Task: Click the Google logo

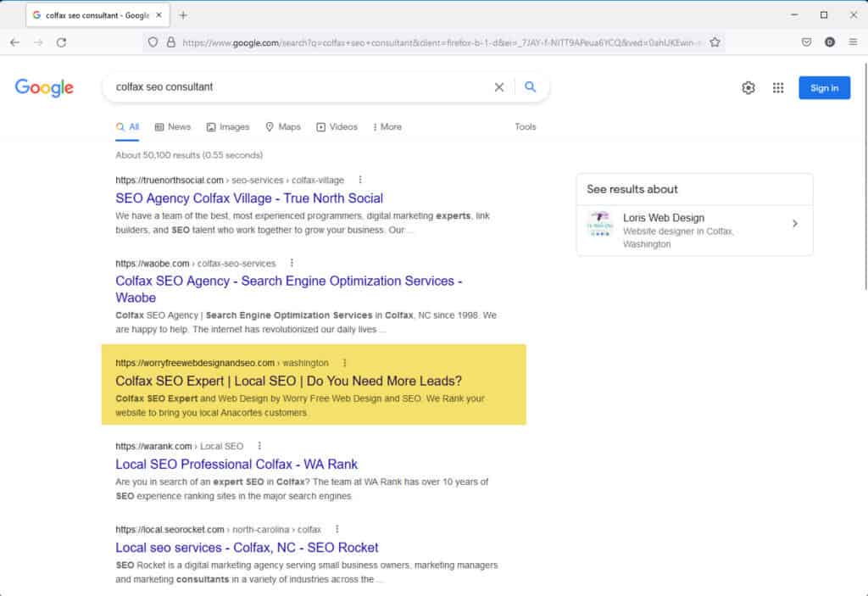Action: [44, 87]
